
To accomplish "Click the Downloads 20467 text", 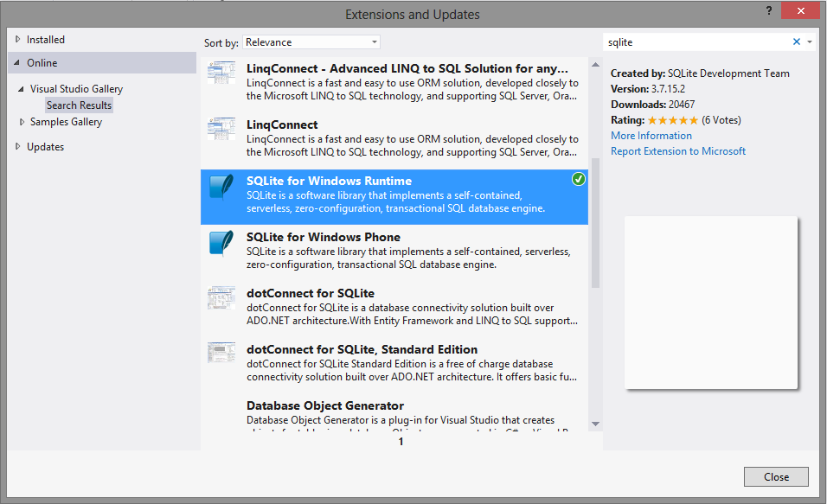I will [652, 105].
